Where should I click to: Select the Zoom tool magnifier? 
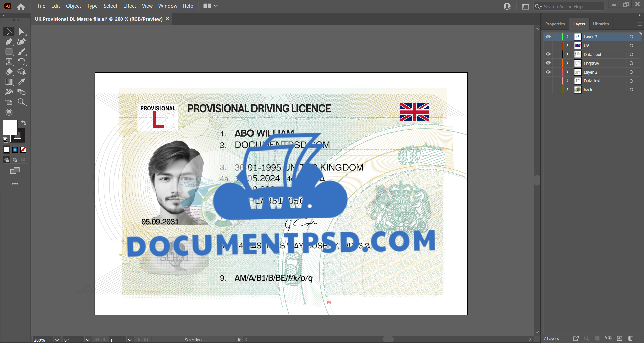point(22,102)
